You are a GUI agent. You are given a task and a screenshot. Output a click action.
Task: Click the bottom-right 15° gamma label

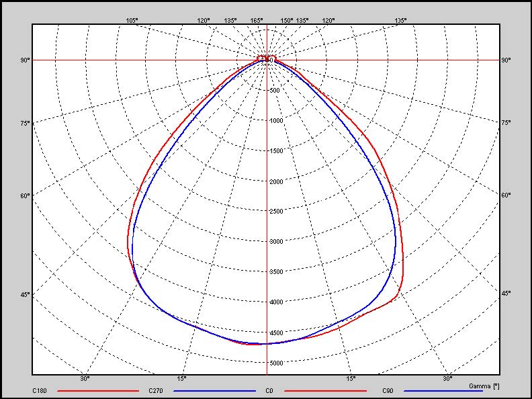351,379
